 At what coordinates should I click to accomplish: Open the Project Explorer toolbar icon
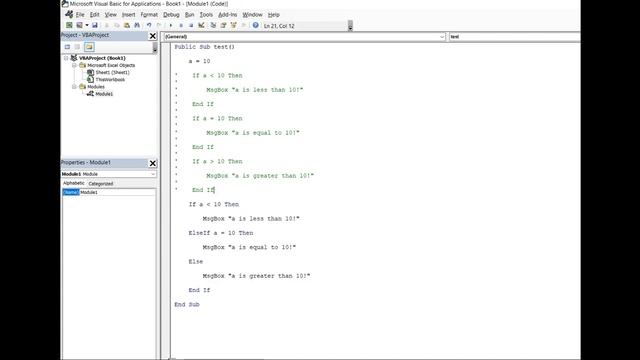coord(213,25)
